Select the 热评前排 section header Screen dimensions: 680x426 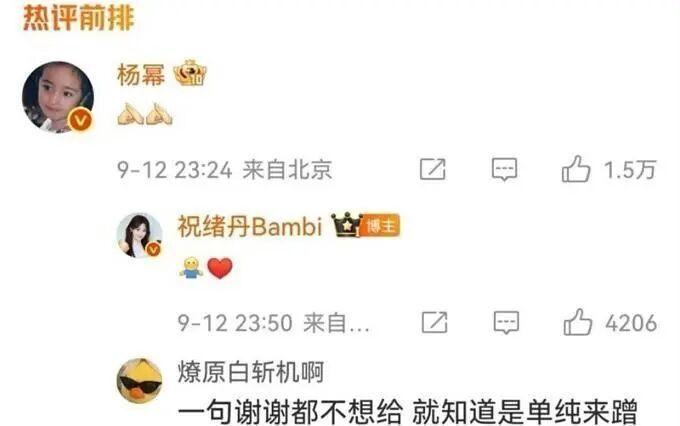point(78,18)
